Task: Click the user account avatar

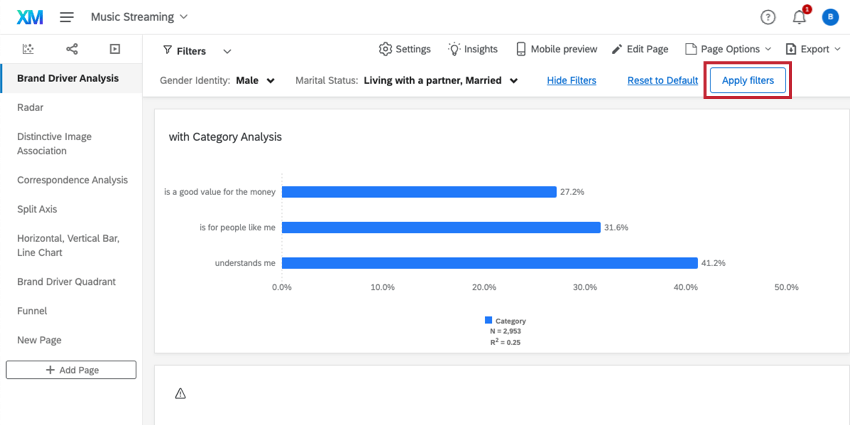Action: coord(830,17)
